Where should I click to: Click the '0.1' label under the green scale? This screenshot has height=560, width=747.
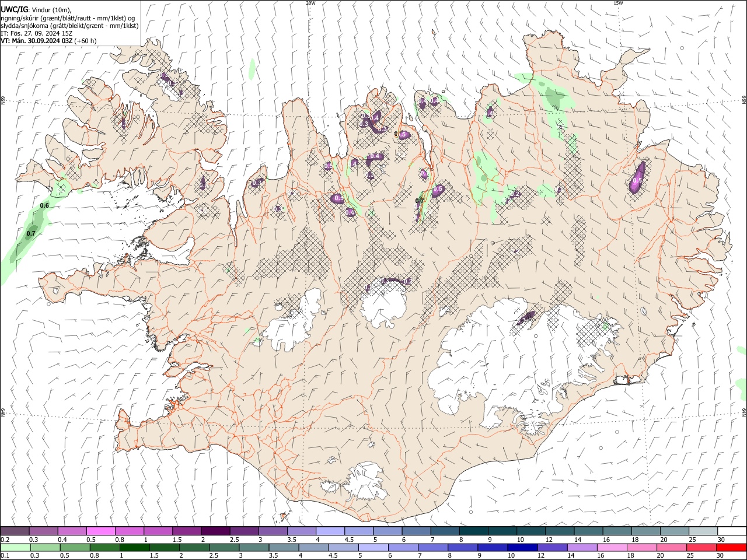[6, 556]
